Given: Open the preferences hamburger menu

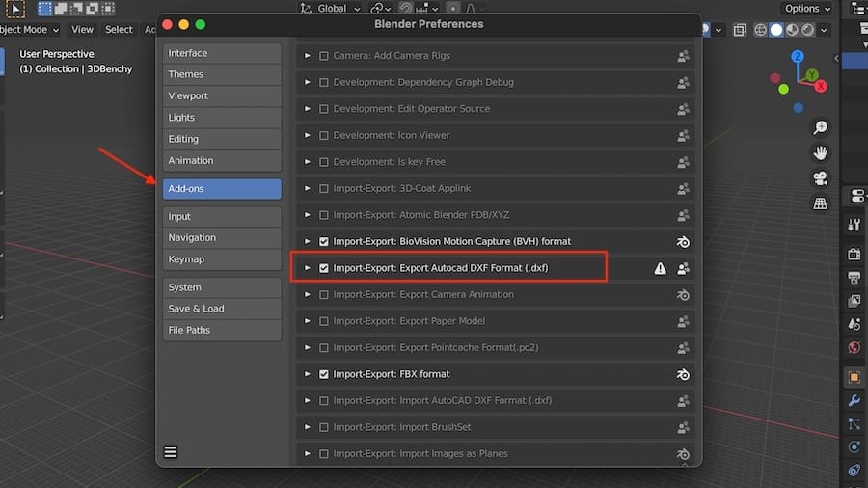Looking at the screenshot, I should click(171, 452).
